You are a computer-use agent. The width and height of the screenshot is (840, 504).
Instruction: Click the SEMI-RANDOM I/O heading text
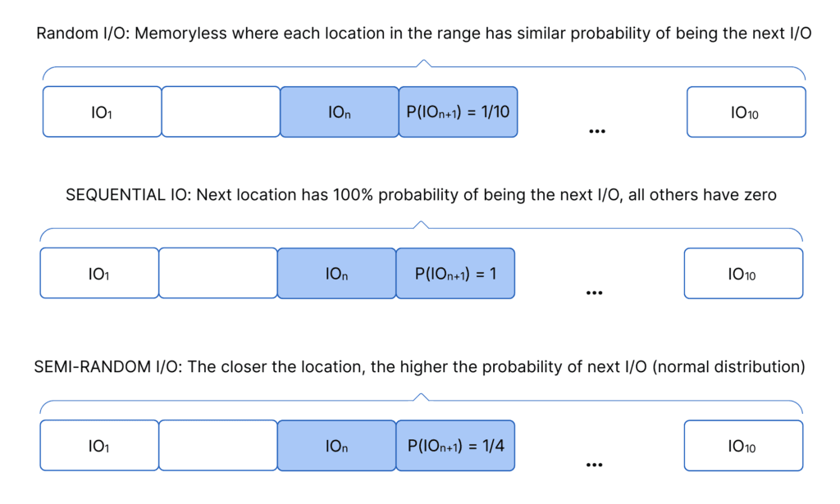419,366
